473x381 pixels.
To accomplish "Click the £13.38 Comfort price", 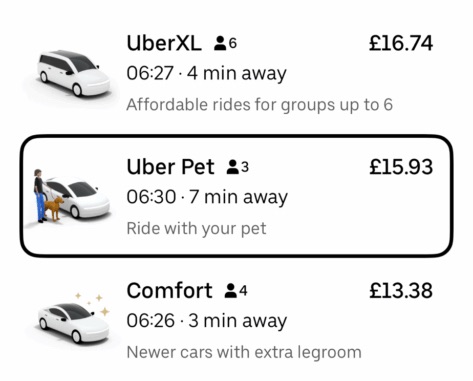I will [x=401, y=291].
